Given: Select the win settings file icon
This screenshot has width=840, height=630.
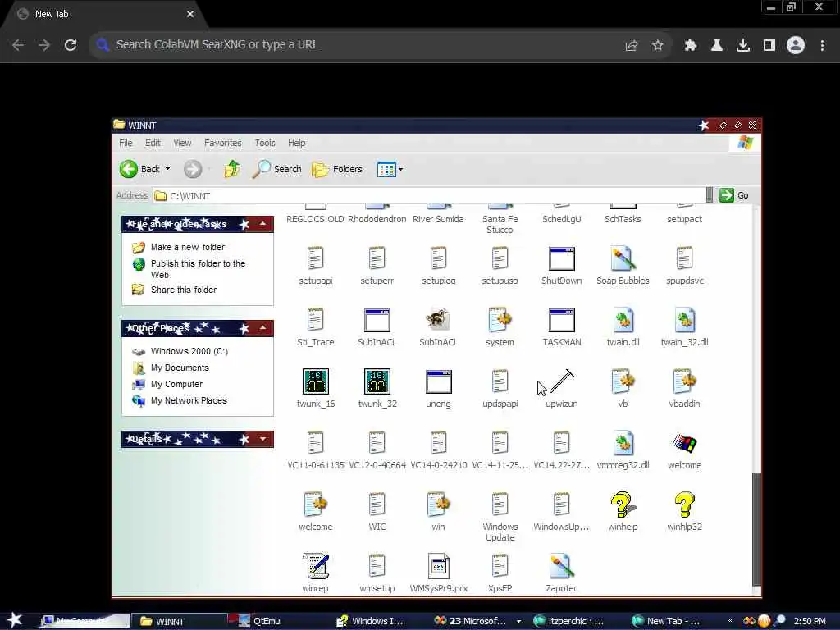Looking at the screenshot, I should (x=438, y=504).
